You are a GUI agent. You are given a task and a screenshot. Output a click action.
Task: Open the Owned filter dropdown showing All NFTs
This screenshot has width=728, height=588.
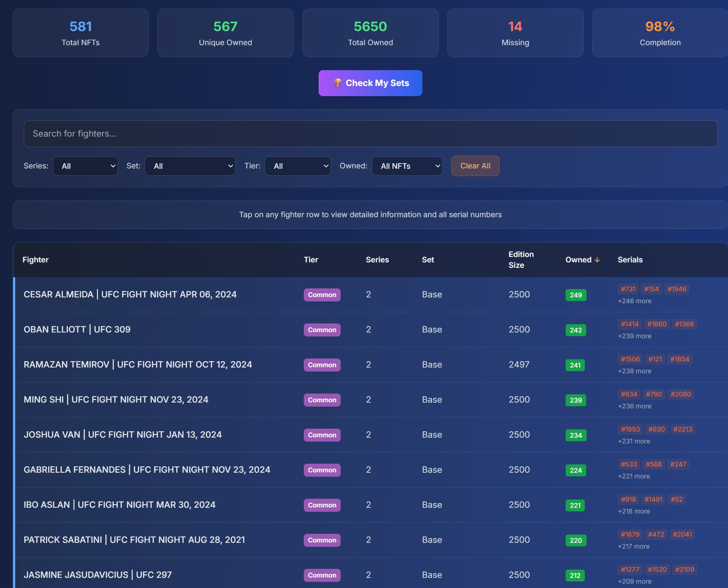(406, 166)
